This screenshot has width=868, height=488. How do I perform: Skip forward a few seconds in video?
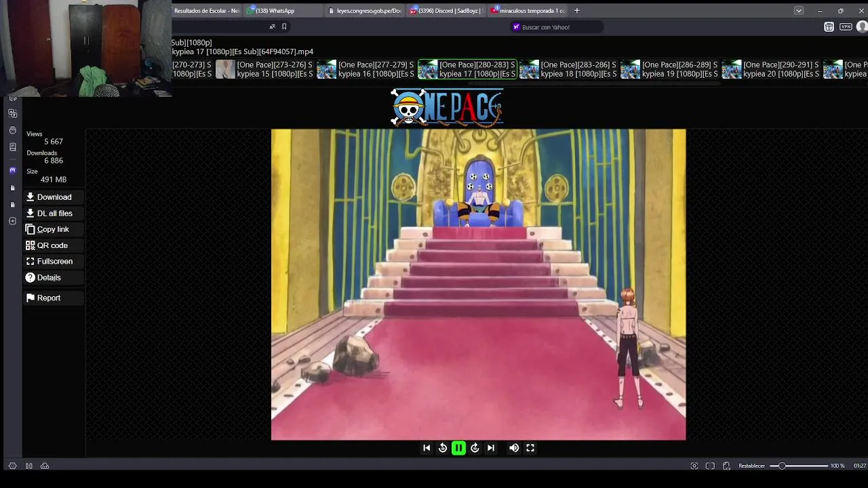tap(475, 448)
